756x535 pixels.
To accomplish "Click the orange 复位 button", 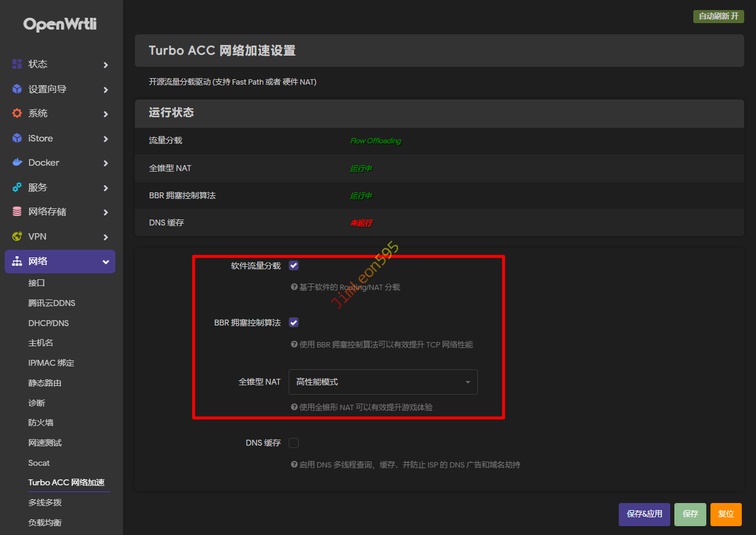I will click(x=726, y=514).
